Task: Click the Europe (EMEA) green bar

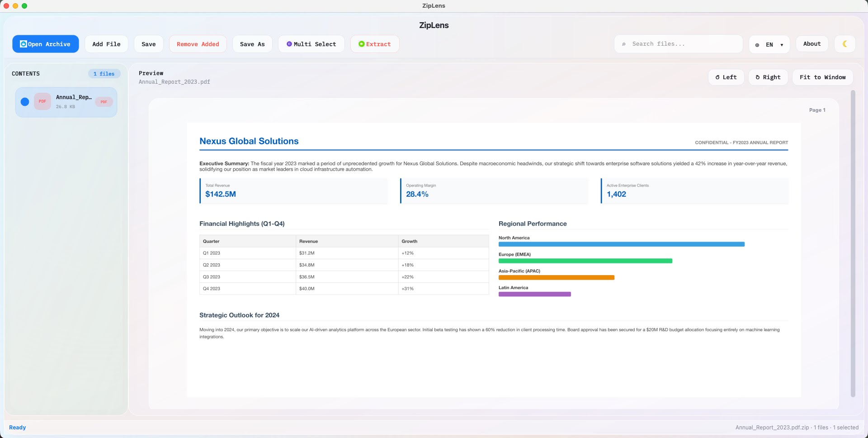Action: [585, 261]
